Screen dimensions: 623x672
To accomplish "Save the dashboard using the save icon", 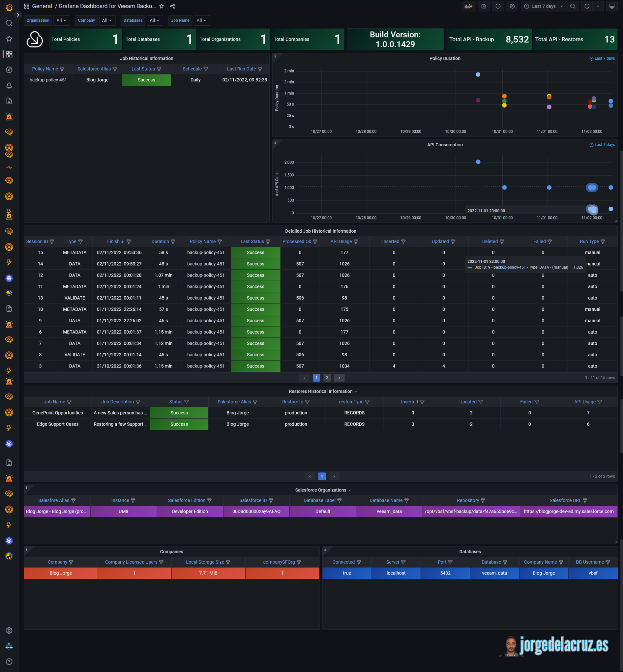I will tap(484, 6).
